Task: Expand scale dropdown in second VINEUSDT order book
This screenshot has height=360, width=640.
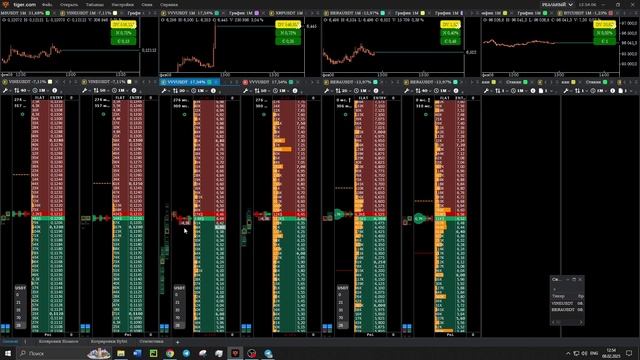Action: tap(101, 90)
